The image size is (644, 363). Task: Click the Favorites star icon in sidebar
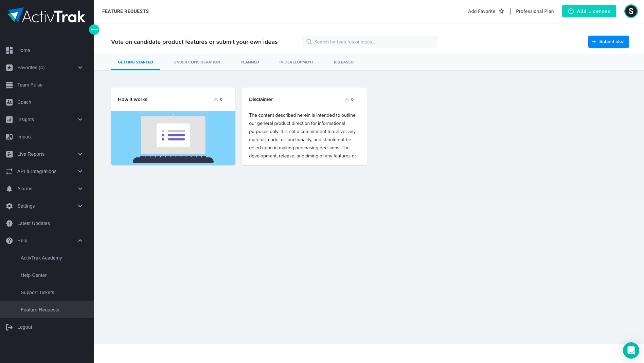point(10,68)
